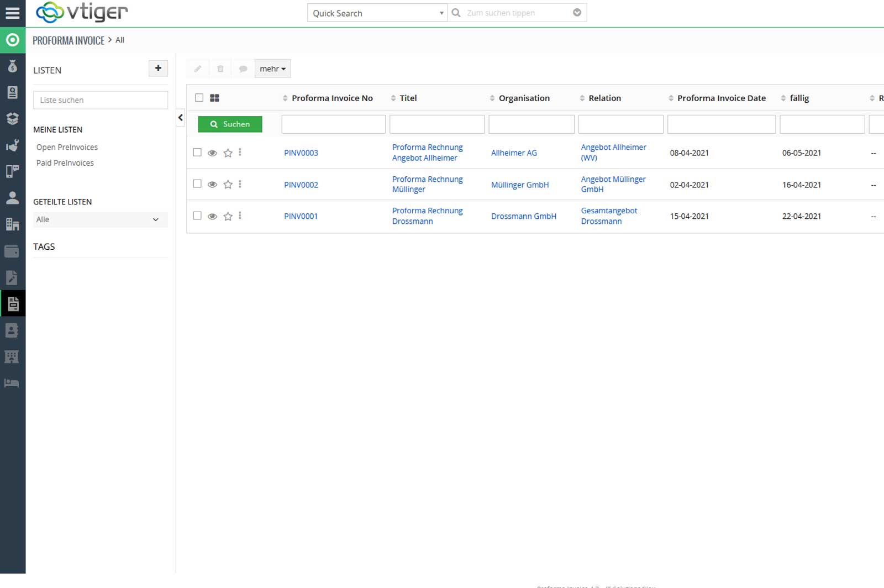Open the Paid PreInvoices list
This screenshot has width=884, height=588.
click(65, 162)
